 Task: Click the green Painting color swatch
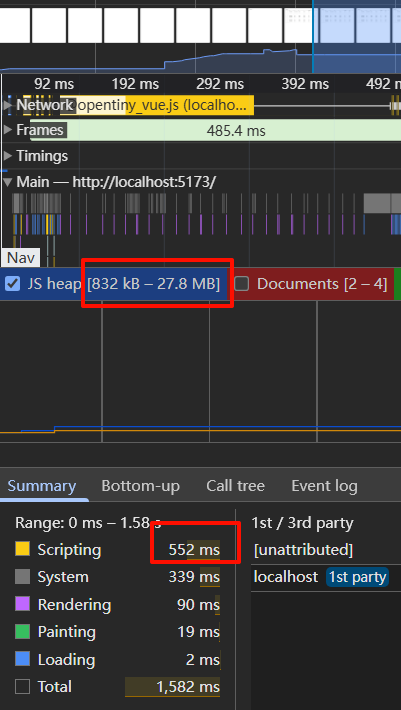22,631
